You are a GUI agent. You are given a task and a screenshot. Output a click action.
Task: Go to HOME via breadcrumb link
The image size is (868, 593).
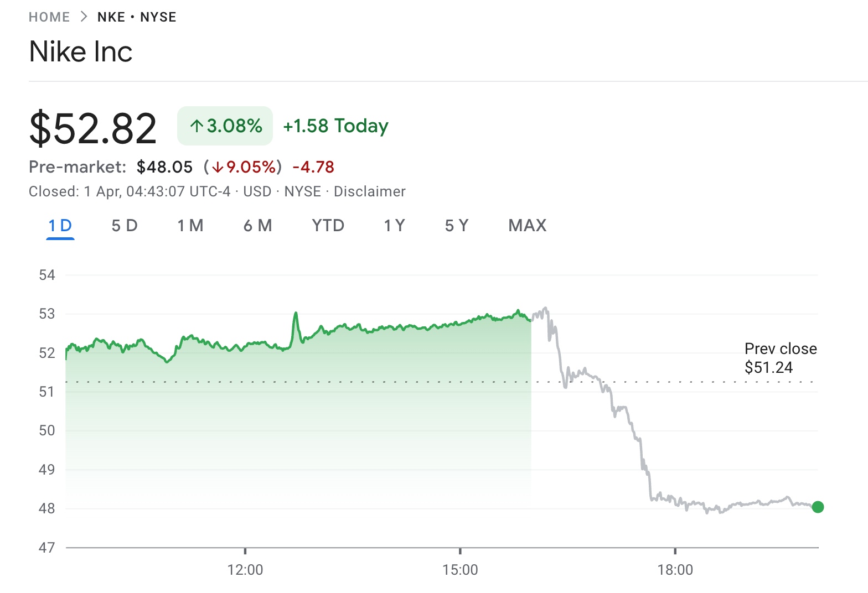click(49, 16)
